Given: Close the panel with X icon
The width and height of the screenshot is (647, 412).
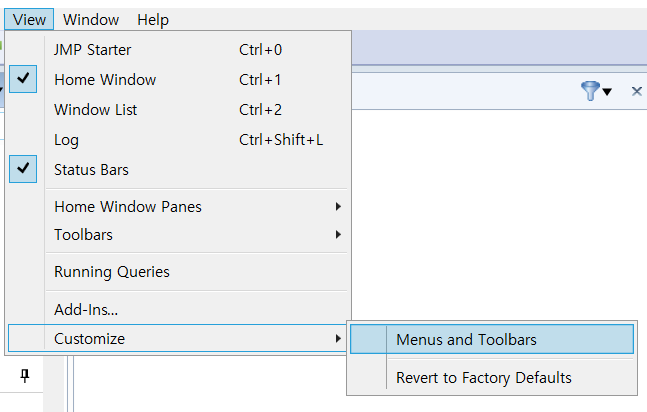Looking at the screenshot, I should [637, 91].
